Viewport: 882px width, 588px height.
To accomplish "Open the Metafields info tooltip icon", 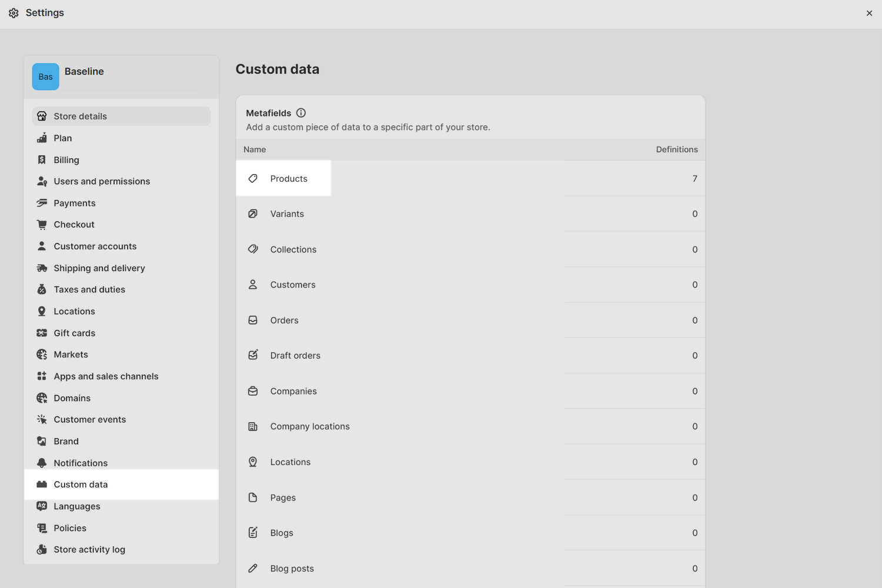I will tap(301, 113).
